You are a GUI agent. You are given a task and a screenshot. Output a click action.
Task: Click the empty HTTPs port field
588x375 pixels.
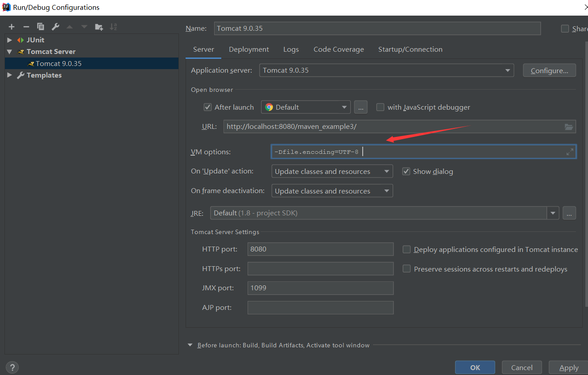click(x=320, y=269)
